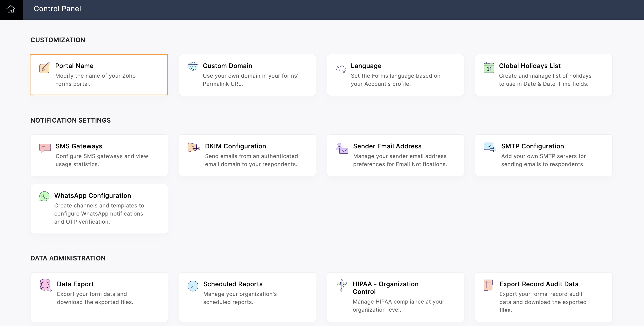Click the WhatsApp Configuration phone icon
Viewport: 644px width, 326px height.
tap(44, 196)
